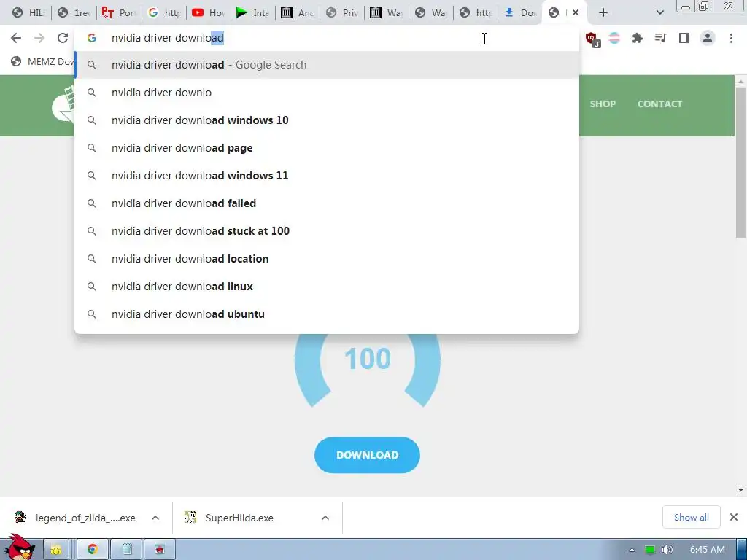Pick suggestion 'nvidia driver download ubuntu'
Screen dimensions: 747x560
point(327,314)
